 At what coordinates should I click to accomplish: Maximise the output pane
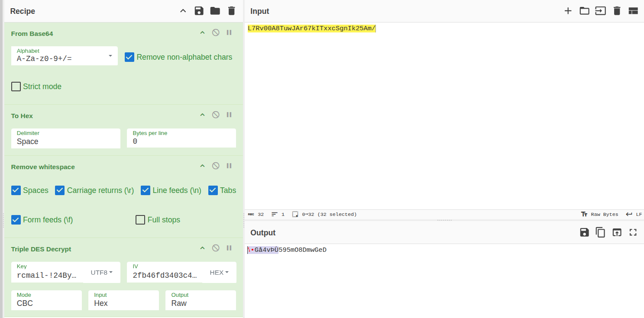point(633,232)
